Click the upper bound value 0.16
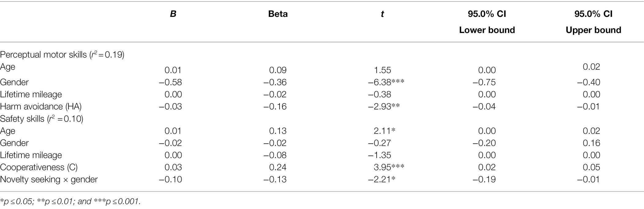The height and width of the screenshot is (209, 644). (x=591, y=143)
